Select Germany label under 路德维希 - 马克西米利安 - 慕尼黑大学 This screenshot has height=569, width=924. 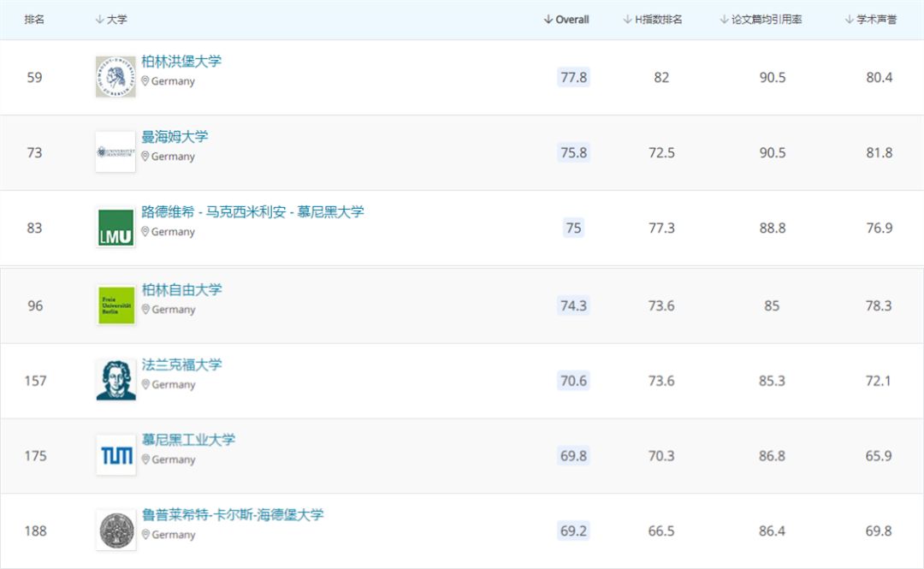173,232
